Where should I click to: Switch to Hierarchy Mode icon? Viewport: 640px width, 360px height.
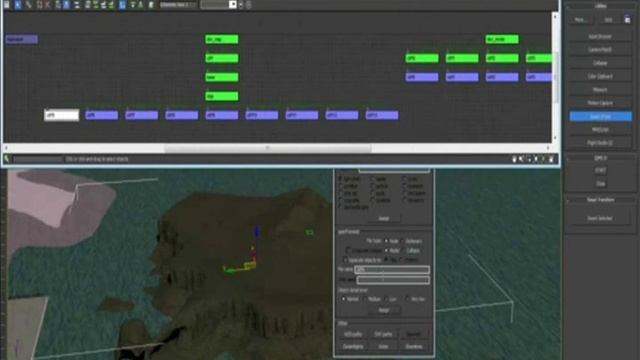(x=58, y=4)
